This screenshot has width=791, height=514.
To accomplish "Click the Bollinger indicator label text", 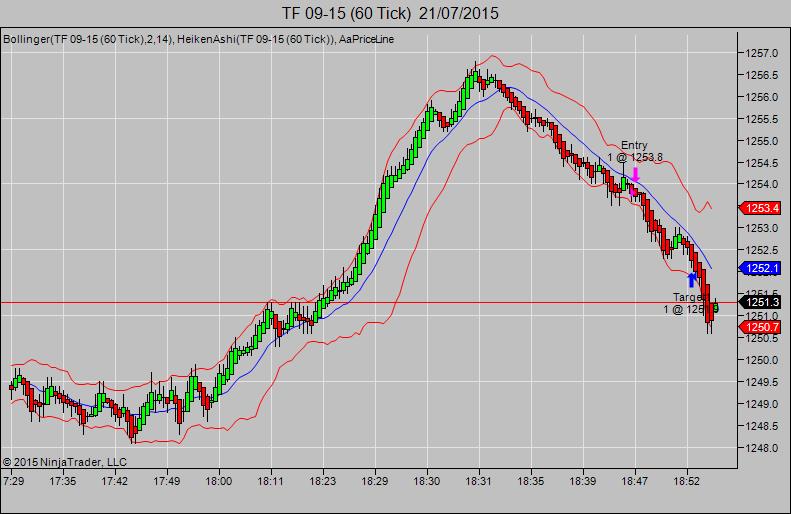I will 88,39.
